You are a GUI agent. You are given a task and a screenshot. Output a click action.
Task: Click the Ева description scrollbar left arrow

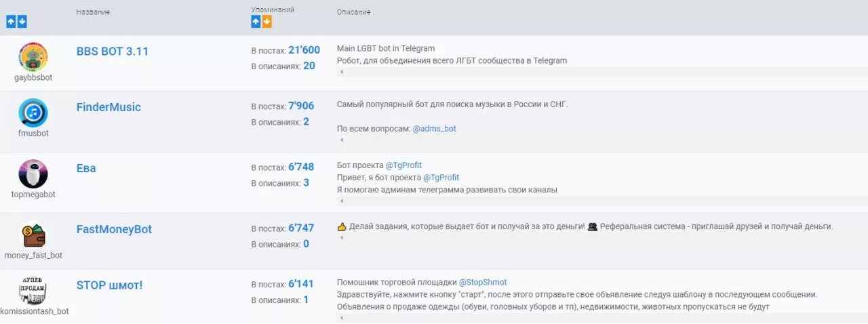tap(341, 201)
